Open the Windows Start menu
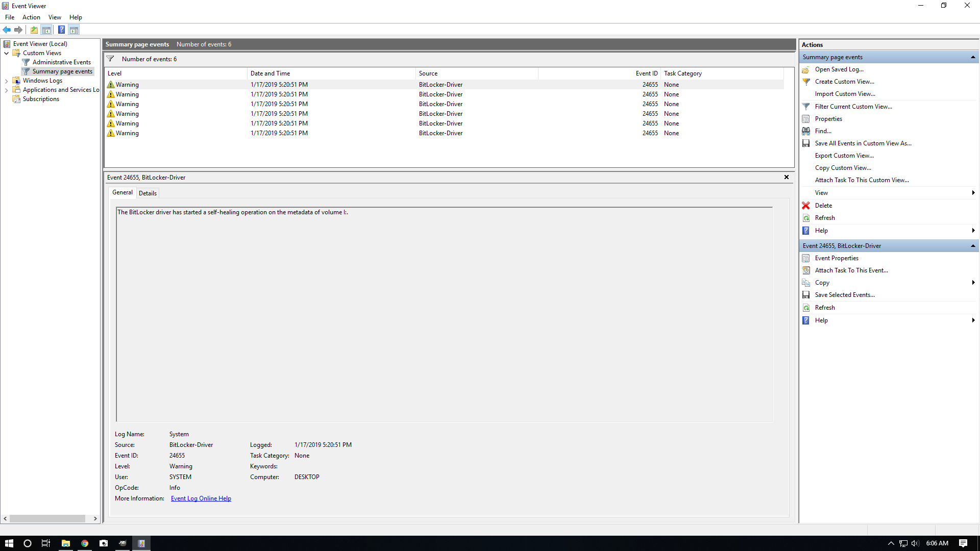Image resolution: width=980 pixels, height=551 pixels. pos(9,543)
